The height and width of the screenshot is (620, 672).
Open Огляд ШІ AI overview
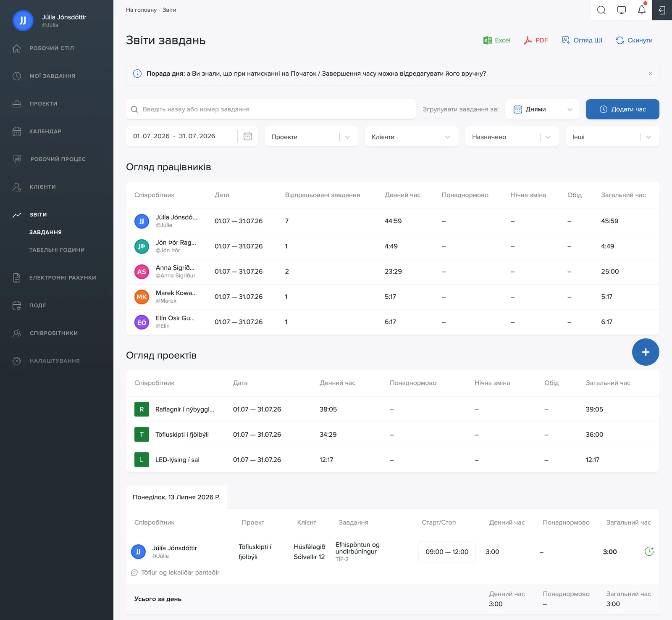pyautogui.click(x=582, y=40)
